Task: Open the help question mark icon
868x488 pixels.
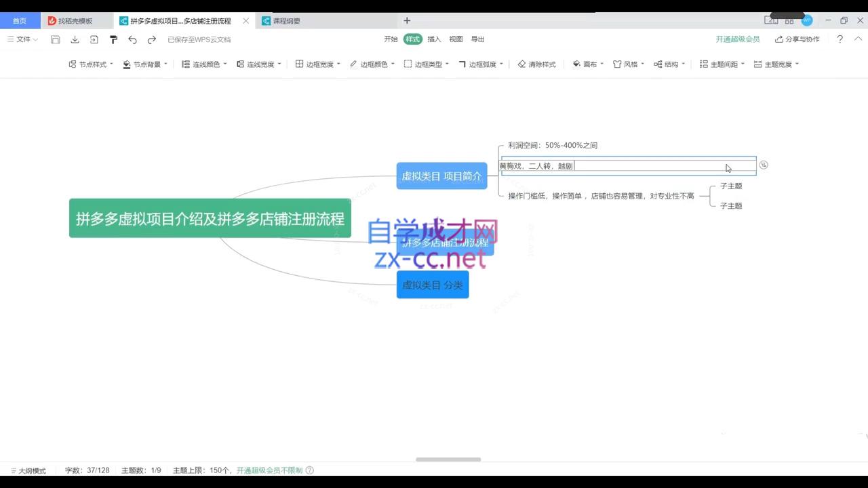Action: (x=840, y=39)
